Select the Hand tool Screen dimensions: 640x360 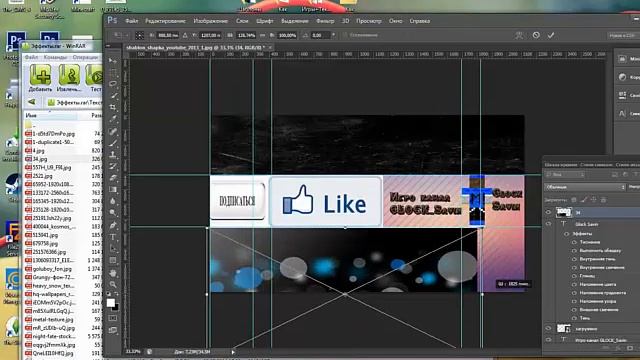(113, 273)
